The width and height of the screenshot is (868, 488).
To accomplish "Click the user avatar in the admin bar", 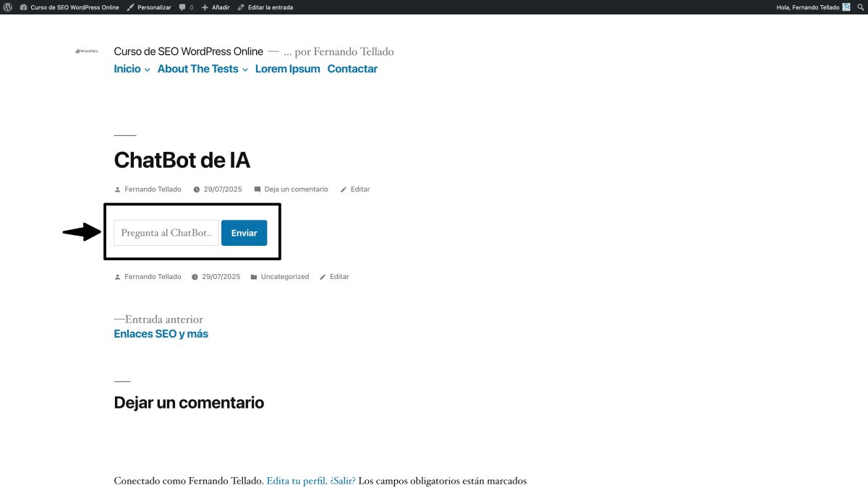I will tap(845, 7).
